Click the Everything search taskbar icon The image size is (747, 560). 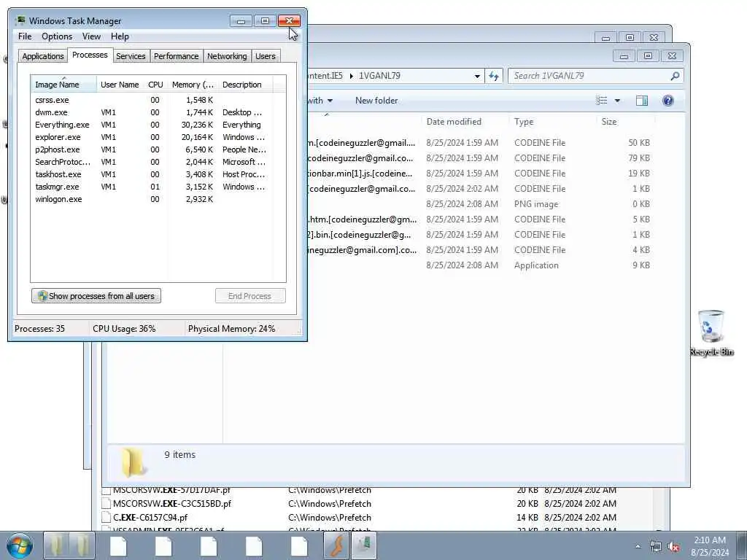336,545
